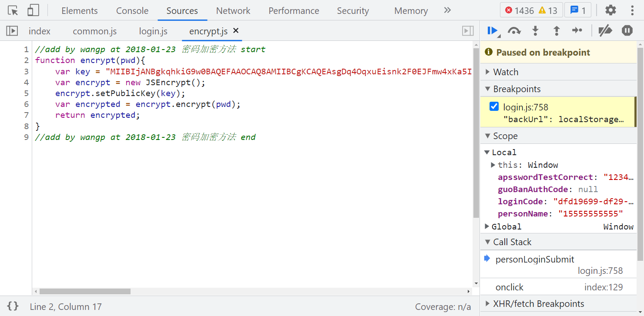The height and width of the screenshot is (316, 644).
Task: Deactivate all breakpoints
Action: pyautogui.click(x=605, y=30)
